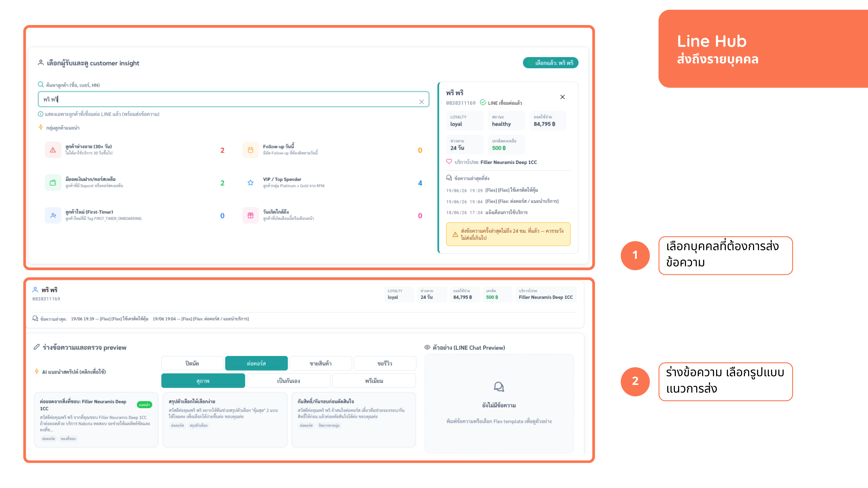The width and height of the screenshot is (868, 488).
Task: Click the lightning icon beside AI แนะนำสคริปต์
Action: (37, 371)
